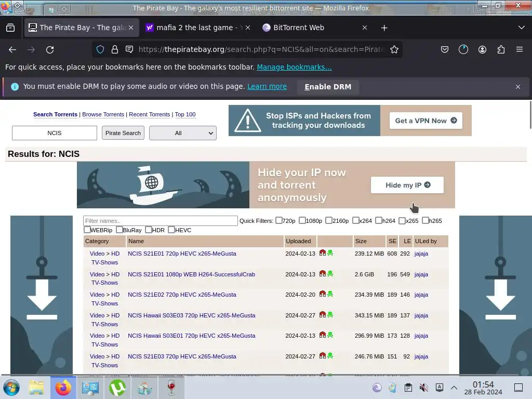Sort results by the Size column header

(361, 241)
